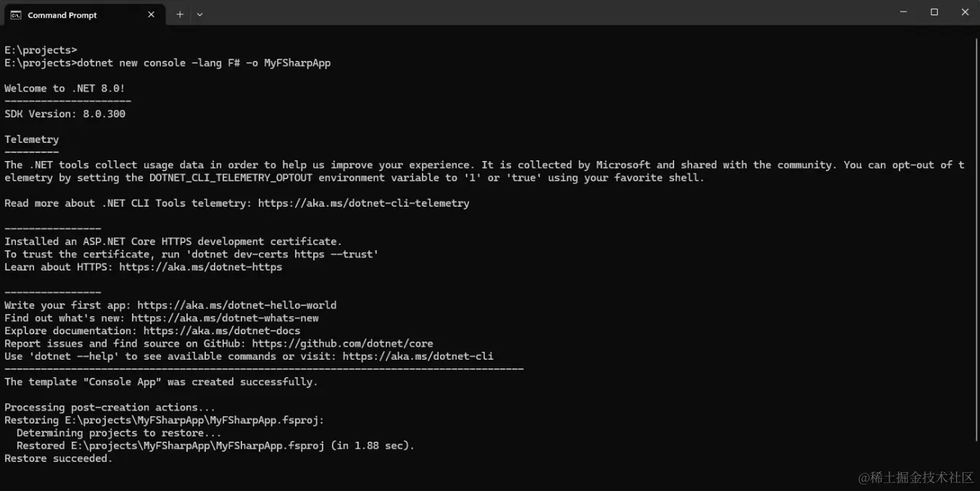Click the 'dotnet new console' command line
This screenshot has width=980, height=491.
click(203, 63)
